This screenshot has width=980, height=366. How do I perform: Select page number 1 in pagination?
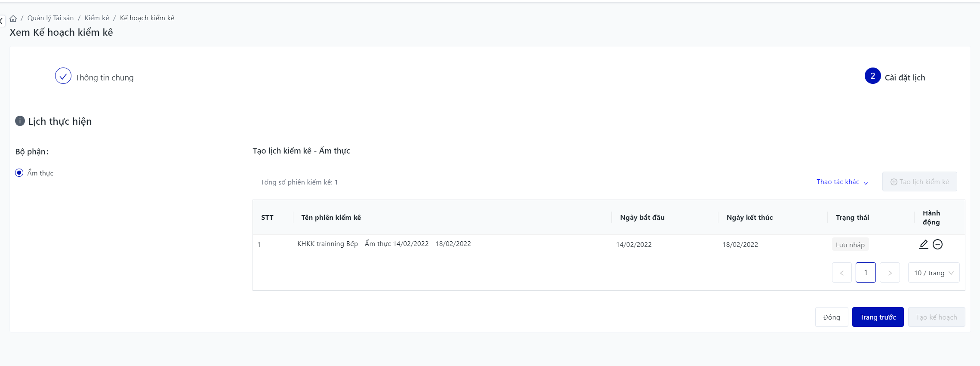(866, 273)
